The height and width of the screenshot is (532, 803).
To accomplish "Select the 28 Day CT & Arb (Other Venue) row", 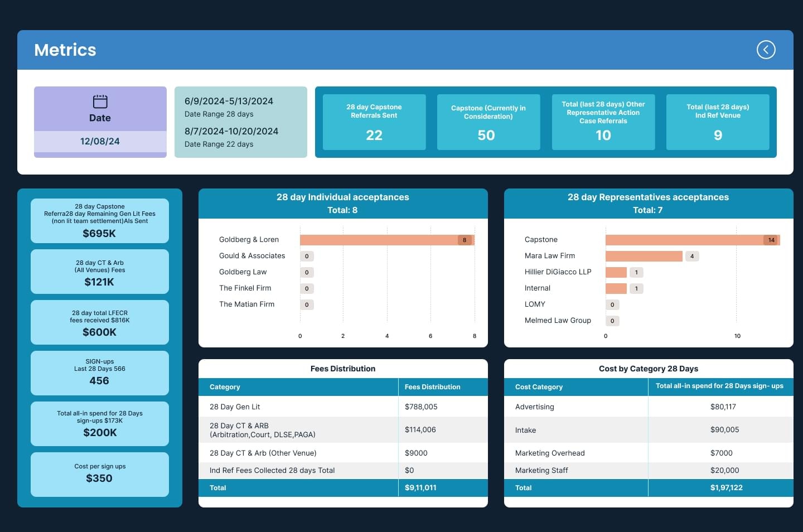I will [x=343, y=453].
